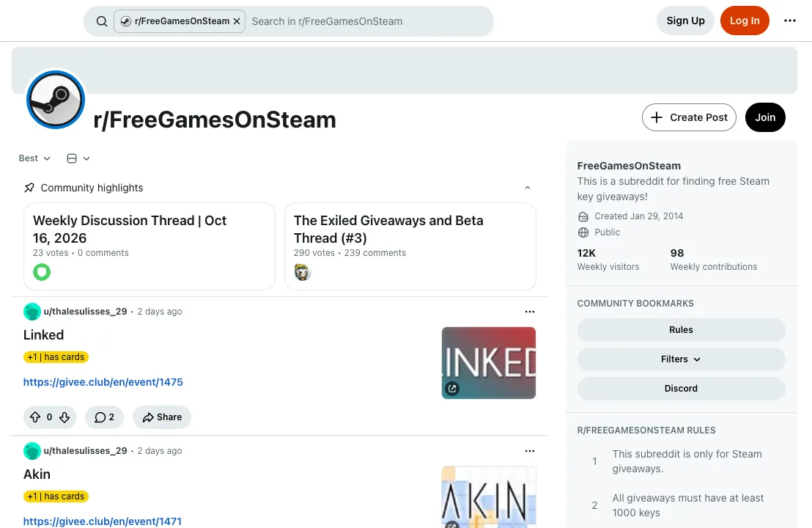Screen dimensions: 812x528
Task: Open the card view layout dropdown
Action: tap(78, 158)
